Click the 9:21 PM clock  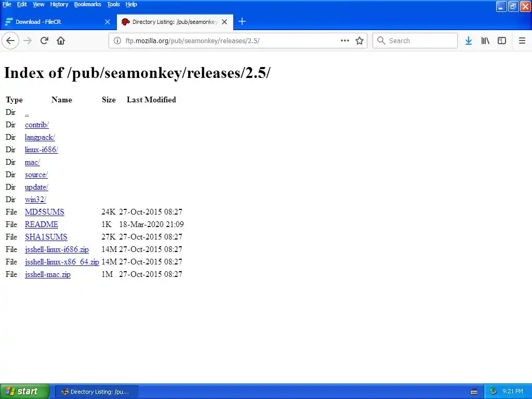click(513, 392)
